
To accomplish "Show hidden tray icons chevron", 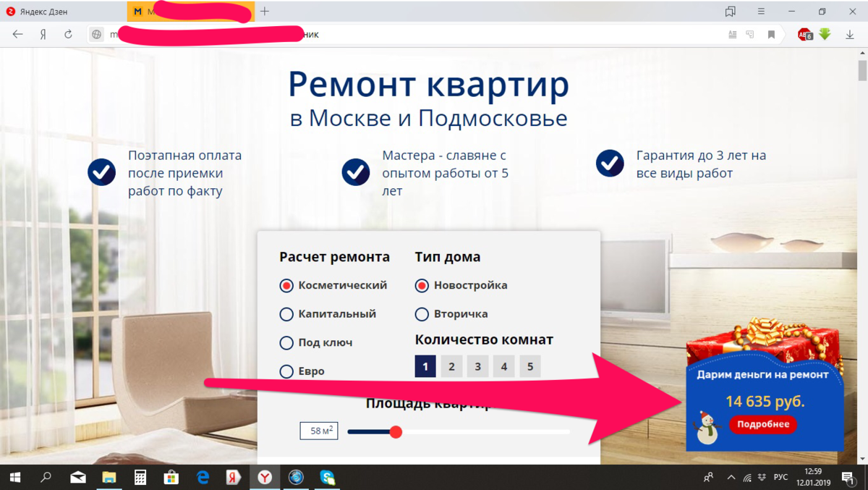I will (x=731, y=478).
